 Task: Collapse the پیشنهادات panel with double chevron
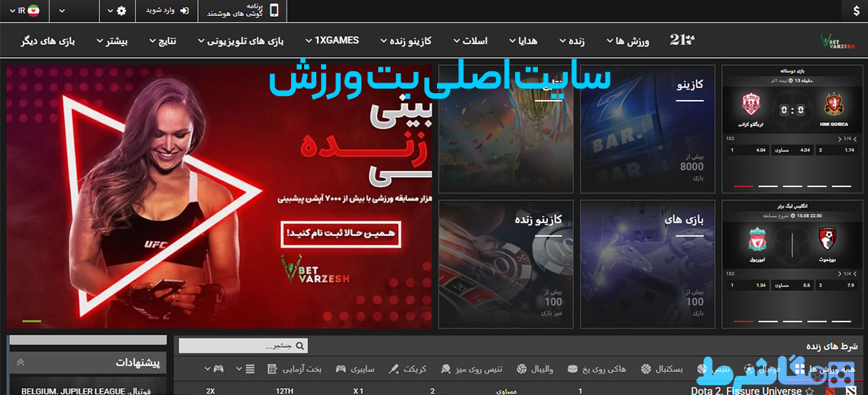[21, 363]
